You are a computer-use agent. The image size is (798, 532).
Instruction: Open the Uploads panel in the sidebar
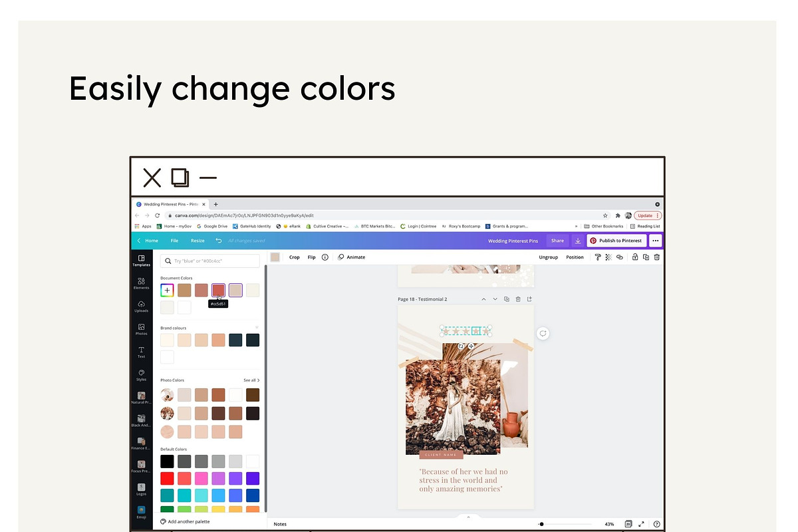(x=141, y=306)
